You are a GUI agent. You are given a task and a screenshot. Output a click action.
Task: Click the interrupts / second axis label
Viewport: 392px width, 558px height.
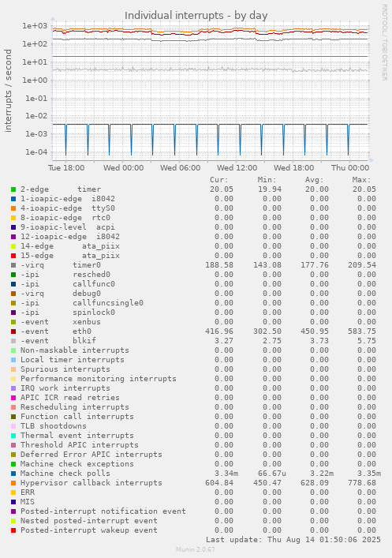(x=8, y=91)
